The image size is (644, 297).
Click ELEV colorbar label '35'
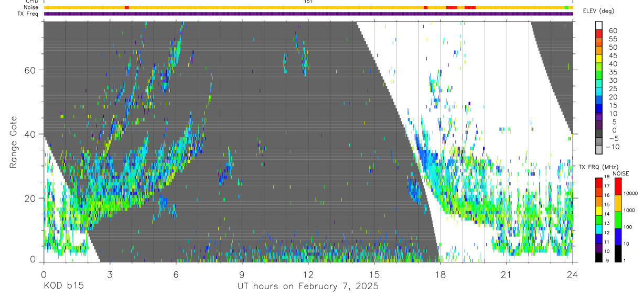pos(613,72)
